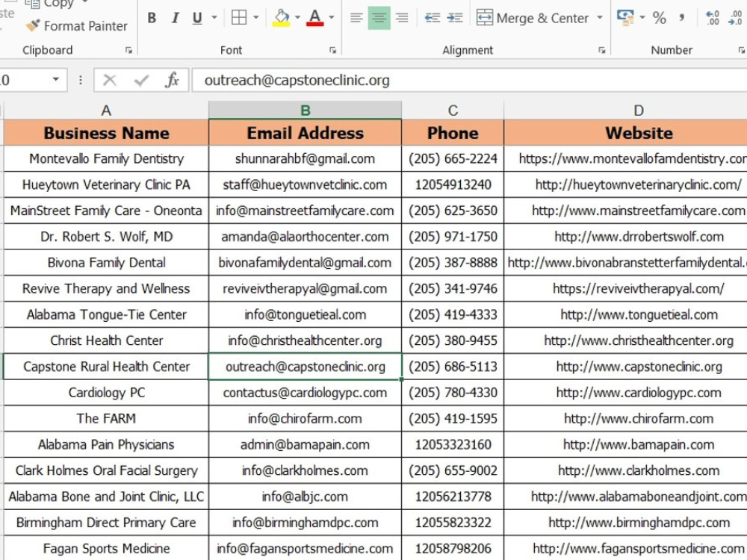This screenshot has width=747, height=560.
Task: Select the Phone header cell
Action: click(453, 132)
